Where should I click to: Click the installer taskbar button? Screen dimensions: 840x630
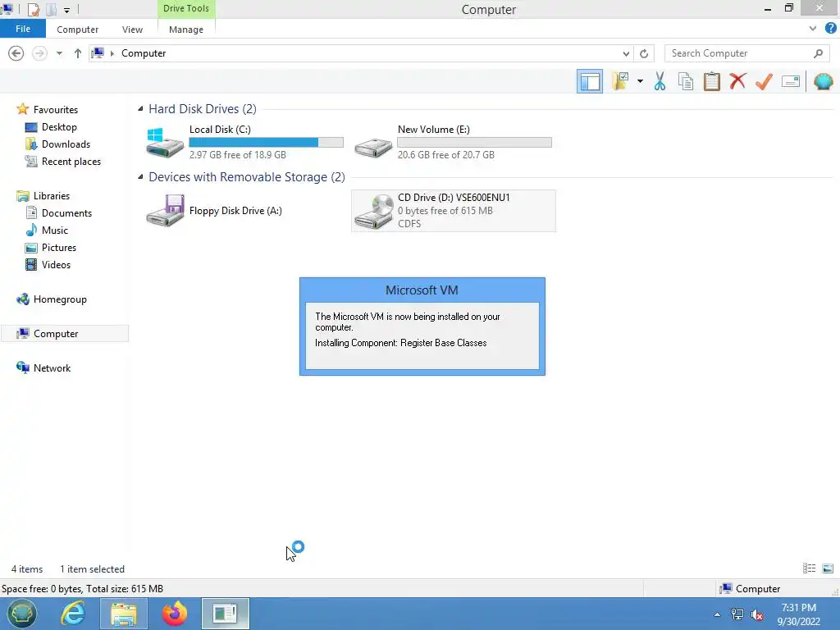pyautogui.click(x=225, y=614)
